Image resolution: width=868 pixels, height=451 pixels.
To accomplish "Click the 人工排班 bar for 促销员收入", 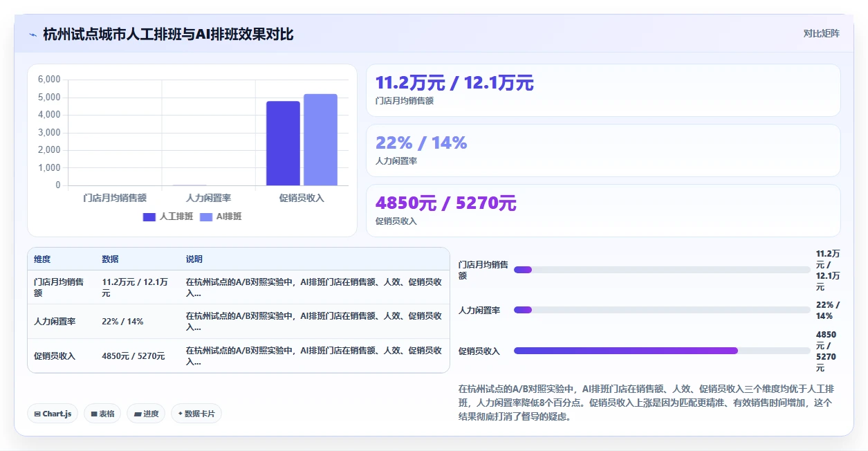I will click(x=283, y=143).
